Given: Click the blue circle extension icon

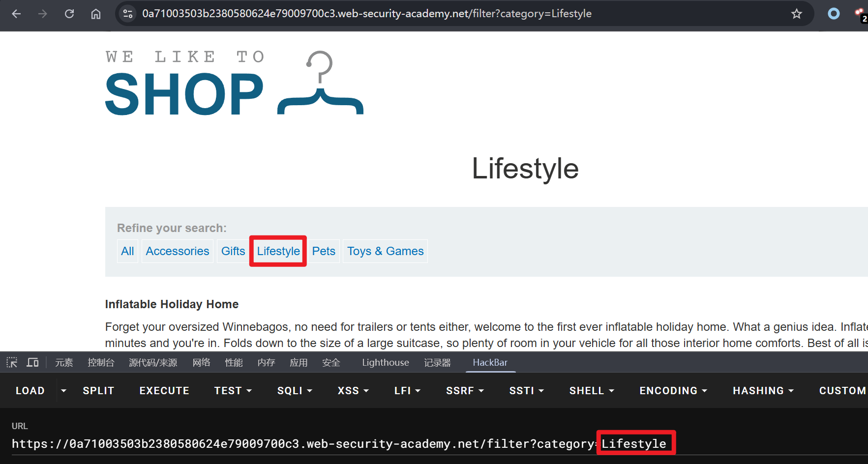Looking at the screenshot, I should [x=834, y=14].
